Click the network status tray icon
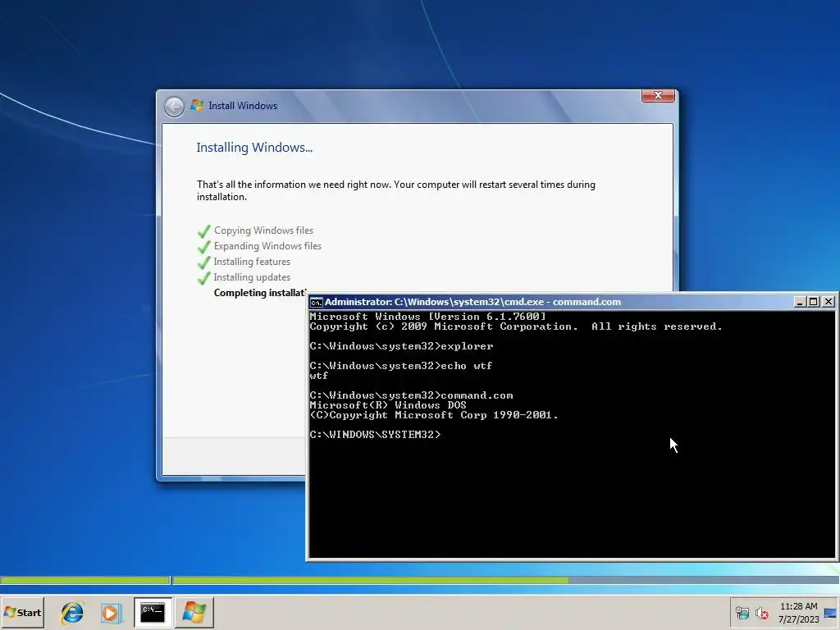 [x=742, y=613]
